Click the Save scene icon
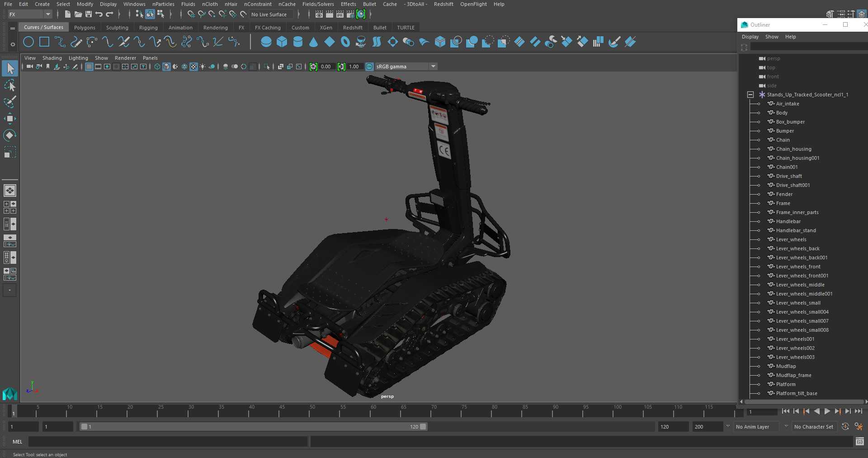Viewport: 868px width, 458px height. (x=89, y=14)
